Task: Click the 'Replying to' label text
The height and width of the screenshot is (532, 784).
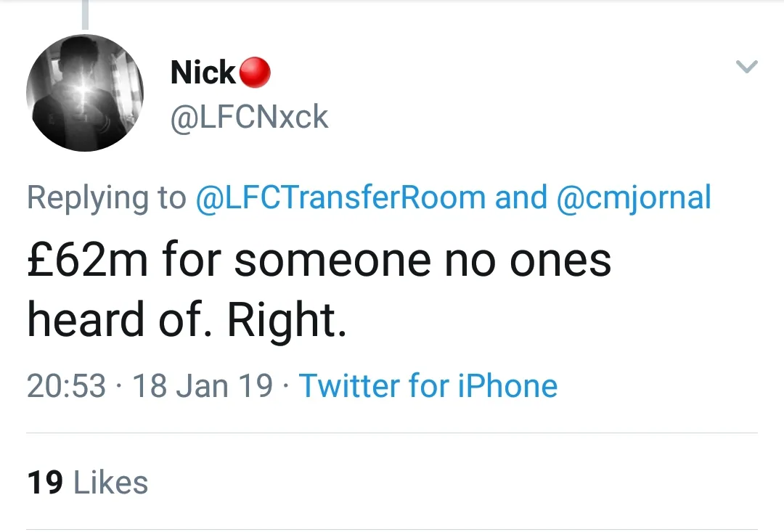Action: pos(107,197)
